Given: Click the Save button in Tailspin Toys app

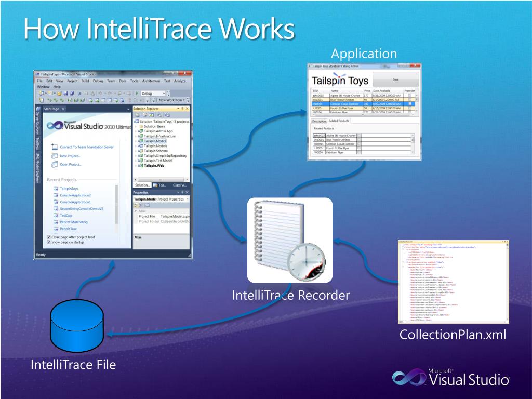Looking at the screenshot, I should (395, 79).
